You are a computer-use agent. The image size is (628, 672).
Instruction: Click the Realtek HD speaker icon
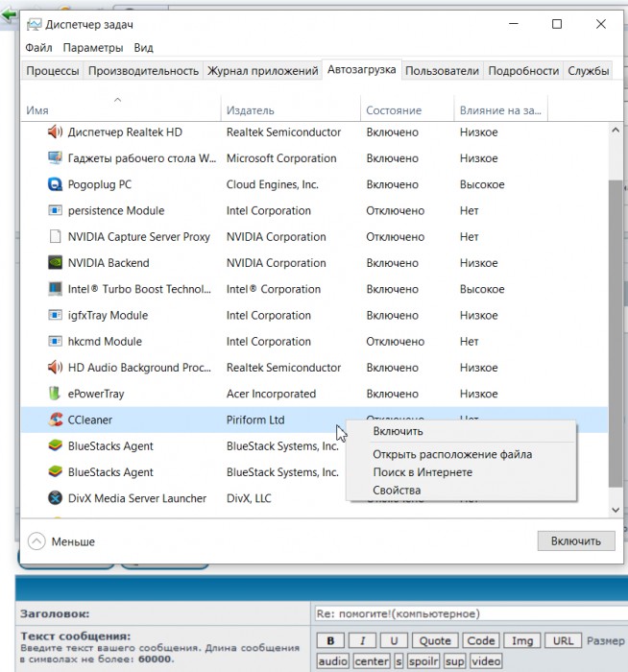pyautogui.click(x=55, y=132)
